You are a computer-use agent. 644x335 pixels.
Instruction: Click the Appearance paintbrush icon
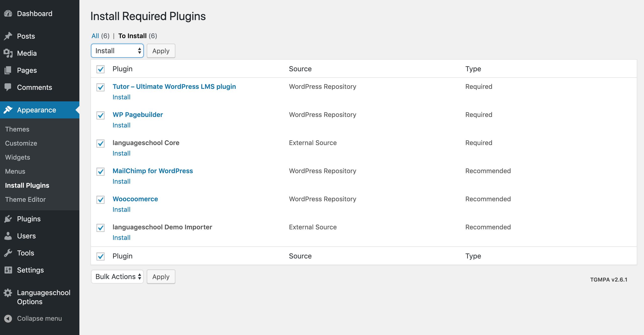(x=8, y=110)
